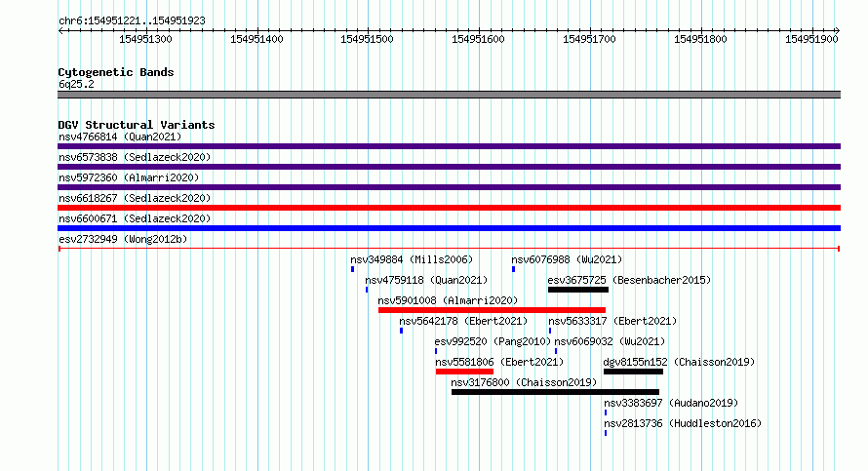The height and width of the screenshot is (471, 868).
Task: Click the Cytogenetic Bands track title
Action: [116, 72]
